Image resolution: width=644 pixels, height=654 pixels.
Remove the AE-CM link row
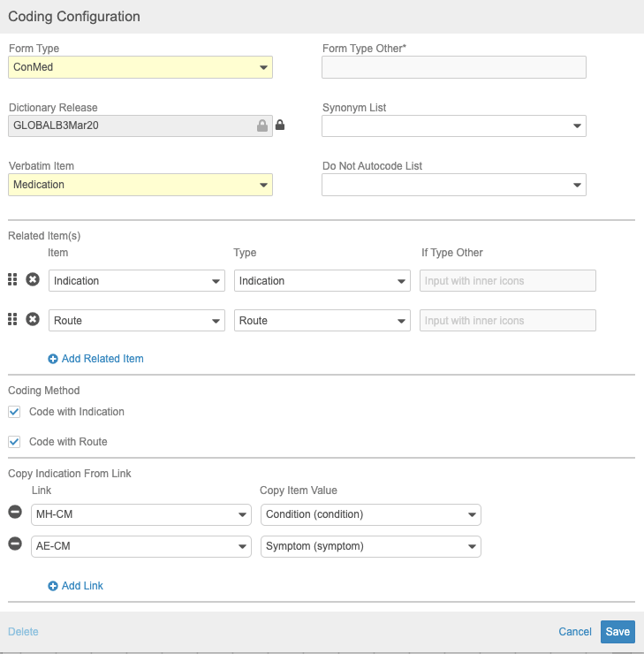pyautogui.click(x=15, y=544)
